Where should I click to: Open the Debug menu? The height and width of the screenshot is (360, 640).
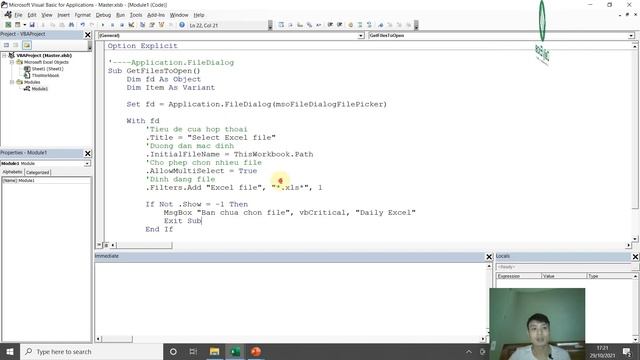pyautogui.click(x=103, y=15)
